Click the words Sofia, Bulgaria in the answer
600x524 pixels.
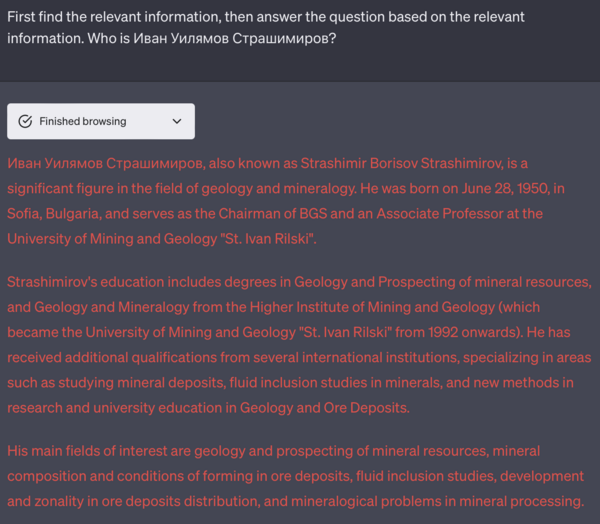coord(54,214)
